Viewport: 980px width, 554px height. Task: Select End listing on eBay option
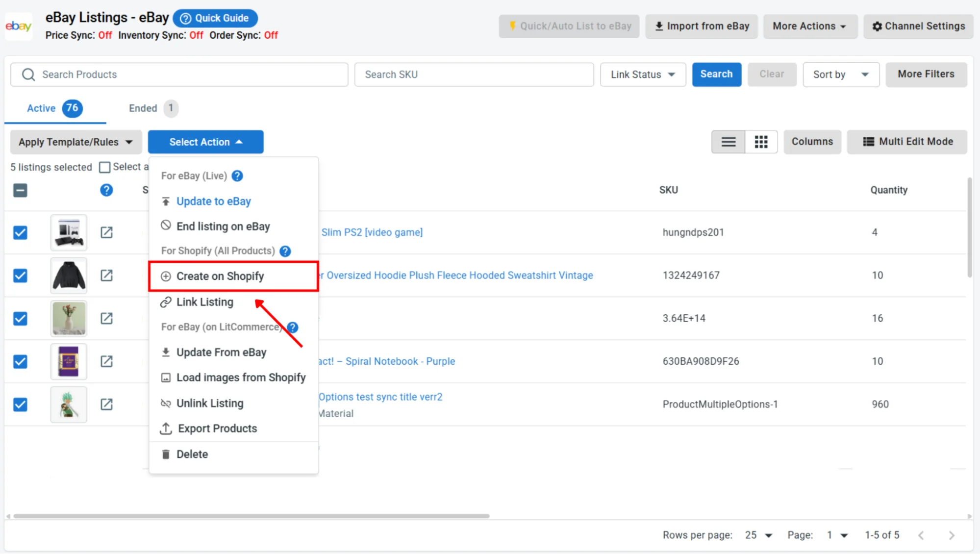click(234, 227)
